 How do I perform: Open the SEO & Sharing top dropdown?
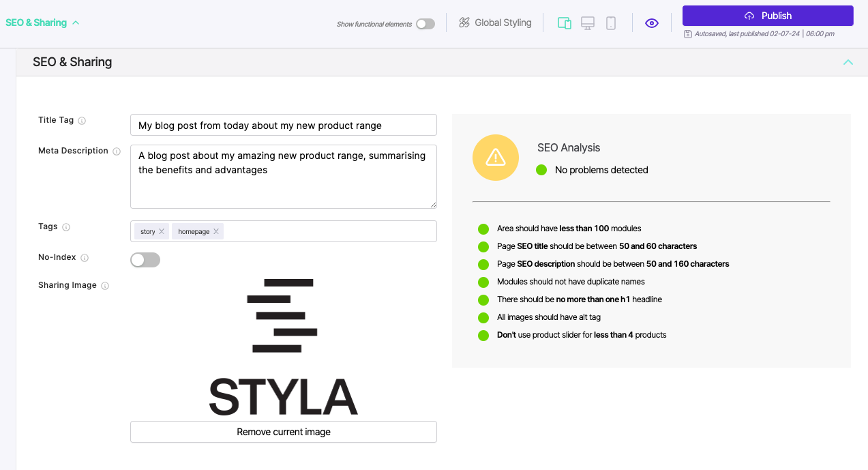click(x=42, y=23)
